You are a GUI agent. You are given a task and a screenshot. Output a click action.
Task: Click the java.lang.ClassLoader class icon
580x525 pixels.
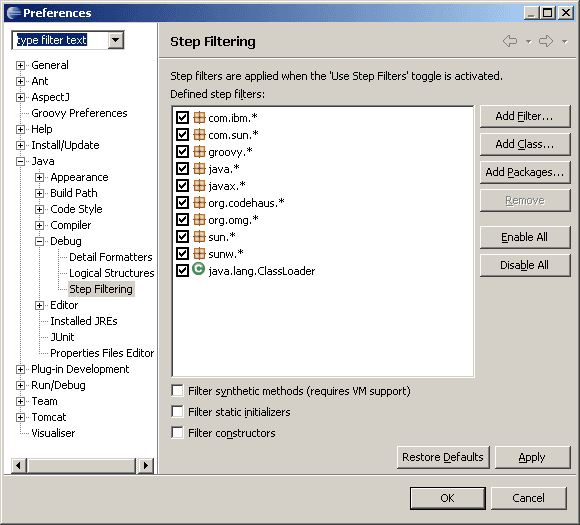[199, 269]
